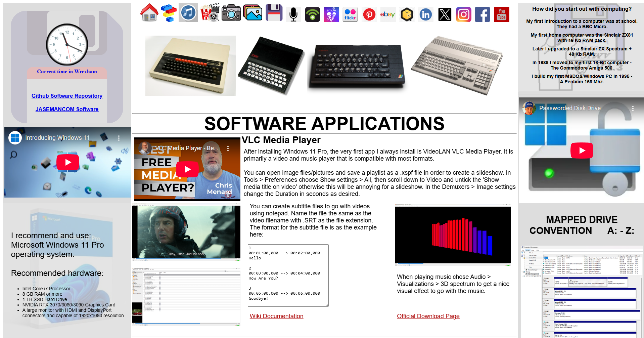Viewport: 644px width, 338px height.
Task: Click the '8 GB RAM or more' list item
Action: pyautogui.click(x=42, y=294)
